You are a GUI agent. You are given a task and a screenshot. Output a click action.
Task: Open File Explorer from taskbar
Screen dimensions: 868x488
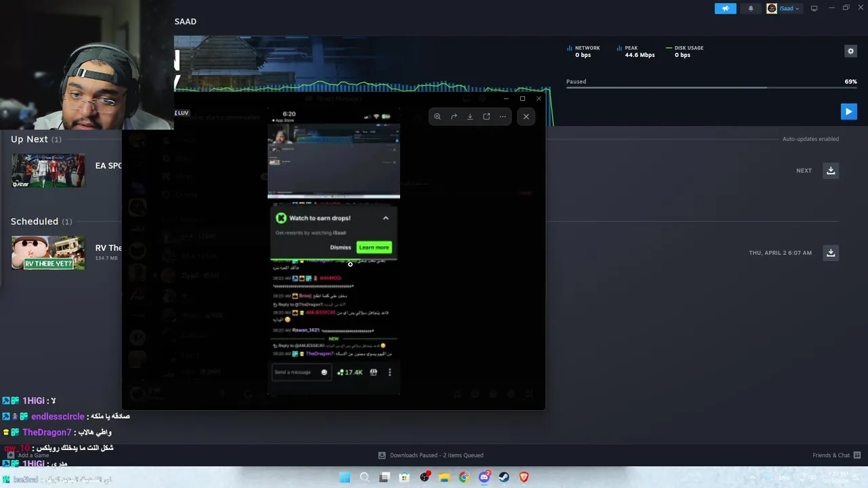tap(444, 477)
